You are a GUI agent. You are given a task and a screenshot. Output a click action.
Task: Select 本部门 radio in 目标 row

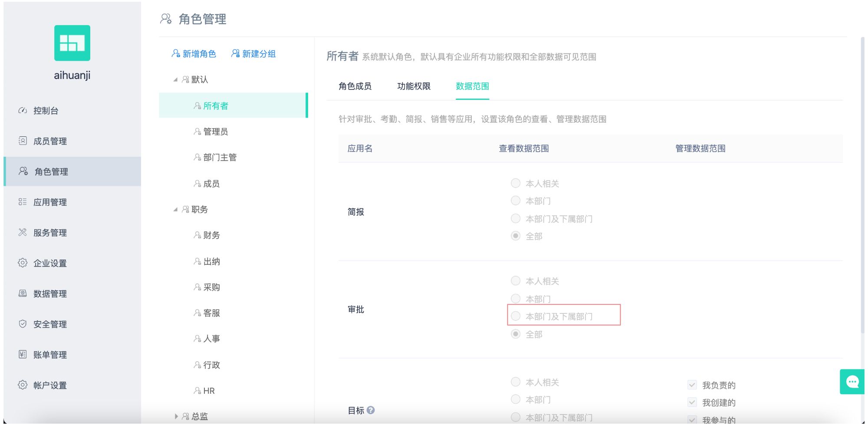516,399
